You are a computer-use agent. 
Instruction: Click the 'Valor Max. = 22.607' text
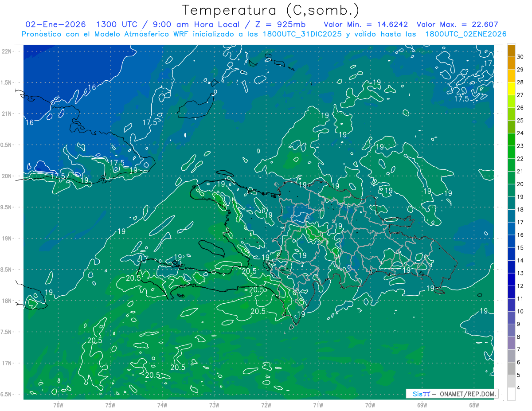(458, 24)
